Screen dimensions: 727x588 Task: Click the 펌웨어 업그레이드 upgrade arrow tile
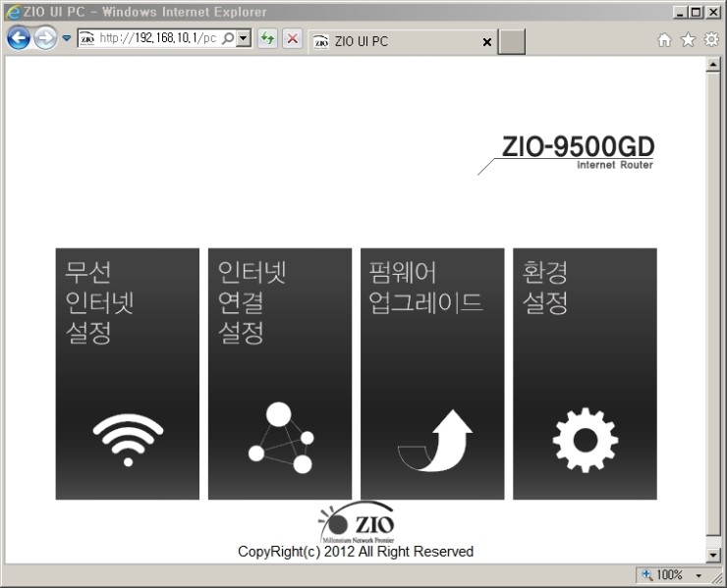pos(431,373)
